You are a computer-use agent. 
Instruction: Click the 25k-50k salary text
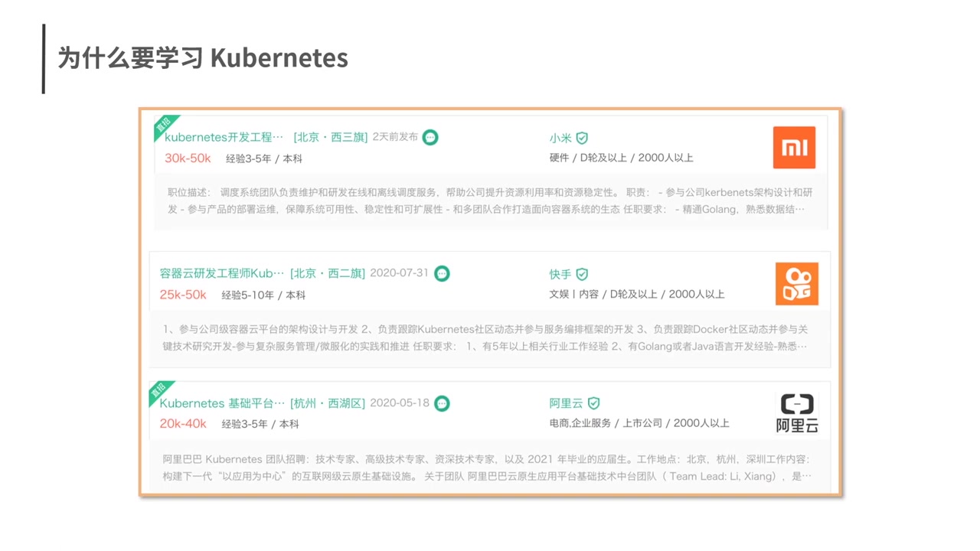click(183, 295)
